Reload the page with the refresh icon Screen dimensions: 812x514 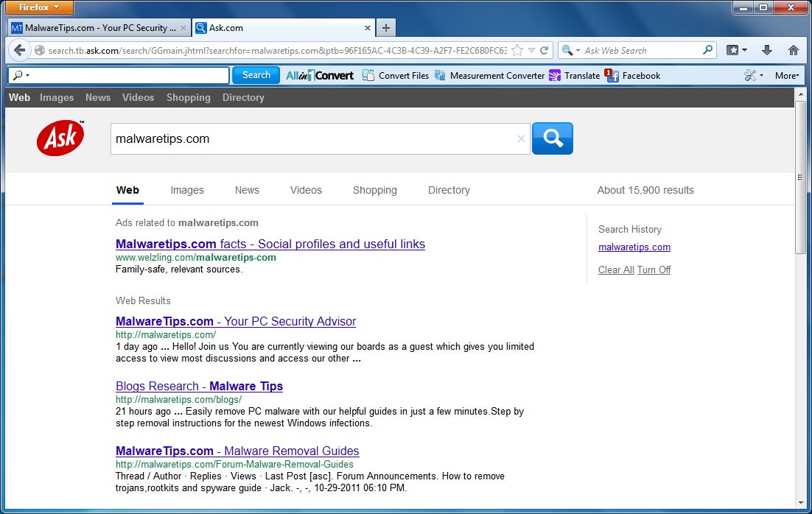(544, 50)
